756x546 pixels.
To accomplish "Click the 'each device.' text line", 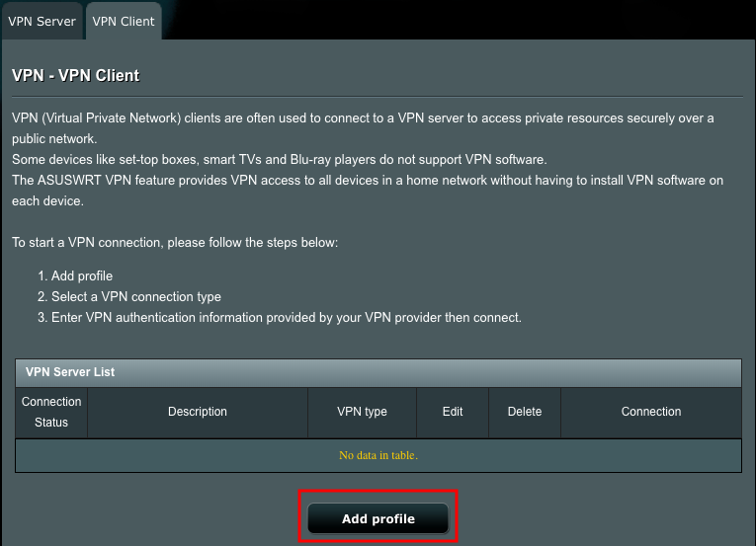I will click(47, 201).
